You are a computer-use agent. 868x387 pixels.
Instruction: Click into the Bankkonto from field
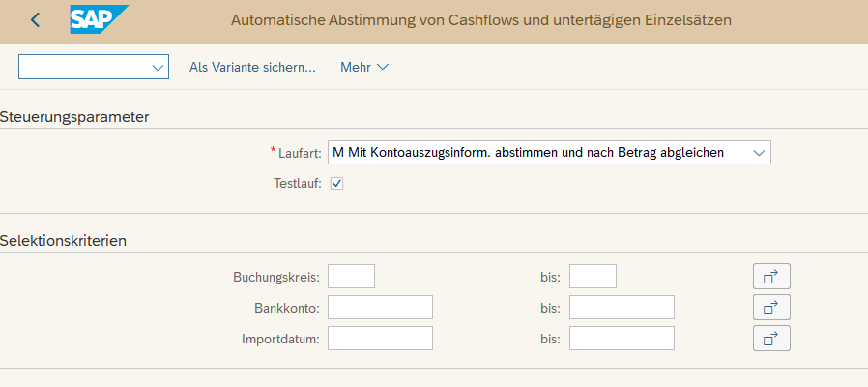[380, 308]
